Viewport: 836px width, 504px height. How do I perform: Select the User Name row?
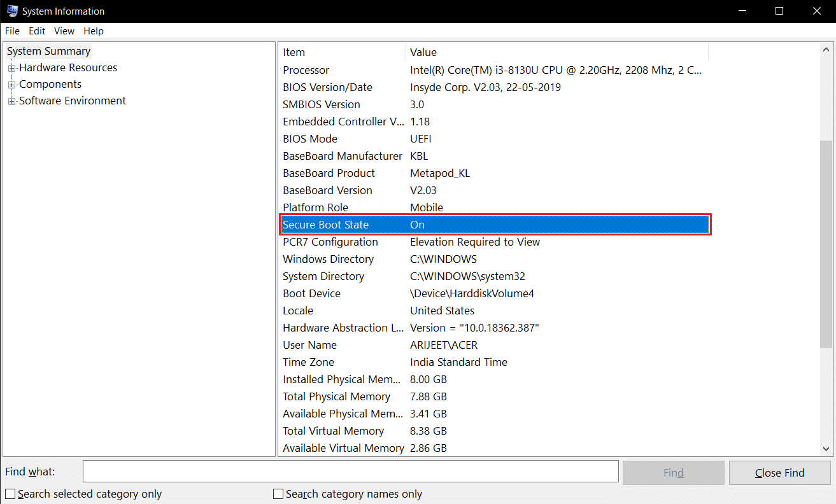coord(494,345)
